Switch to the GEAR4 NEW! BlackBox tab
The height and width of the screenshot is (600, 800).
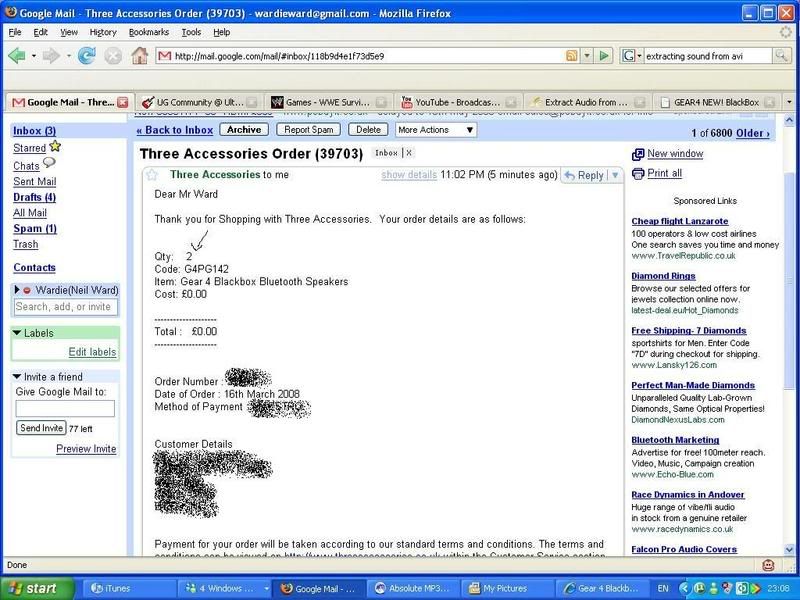coord(716,102)
